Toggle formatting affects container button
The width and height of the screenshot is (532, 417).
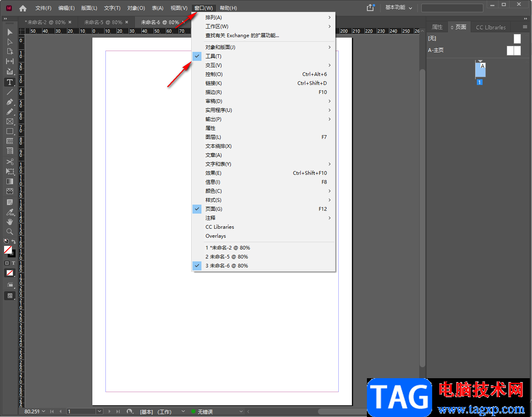[x=7, y=263]
